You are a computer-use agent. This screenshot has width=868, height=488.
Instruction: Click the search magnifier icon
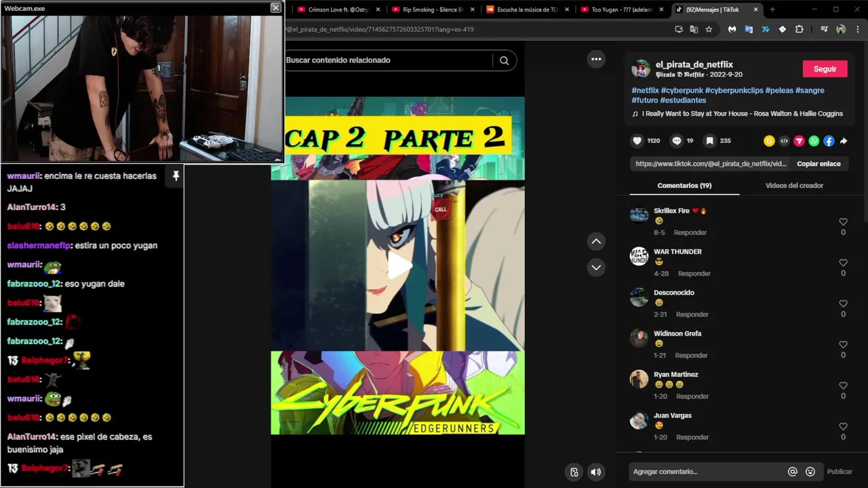coord(504,60)
